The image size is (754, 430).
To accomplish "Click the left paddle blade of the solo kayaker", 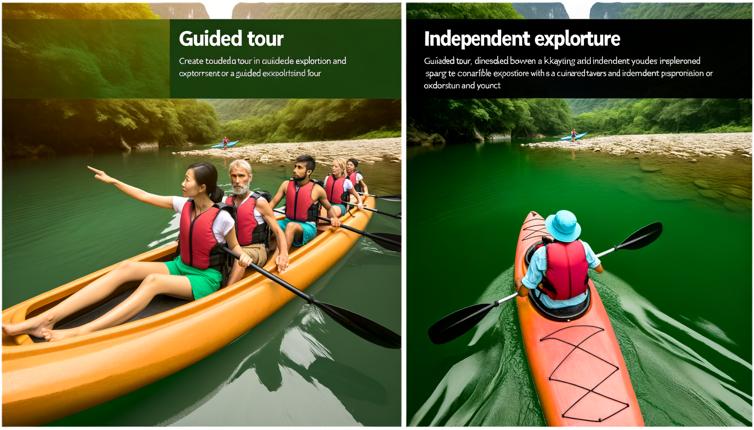I will pos(457,323).
